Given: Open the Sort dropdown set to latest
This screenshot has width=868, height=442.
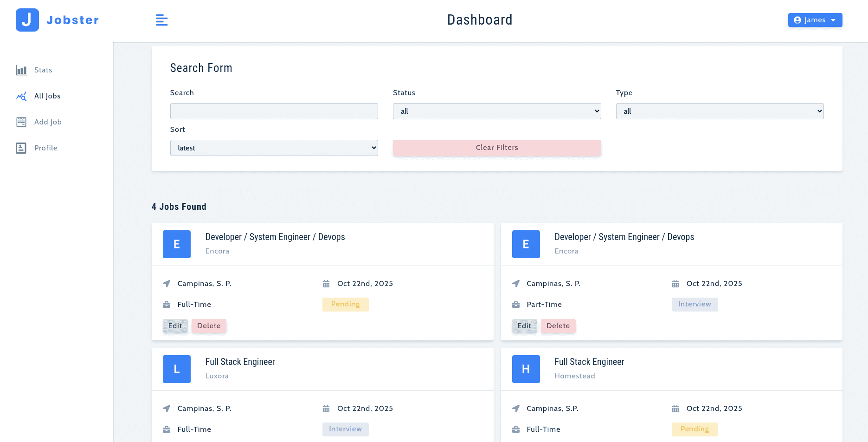Looking at the screenshot, I should [274, 148].
